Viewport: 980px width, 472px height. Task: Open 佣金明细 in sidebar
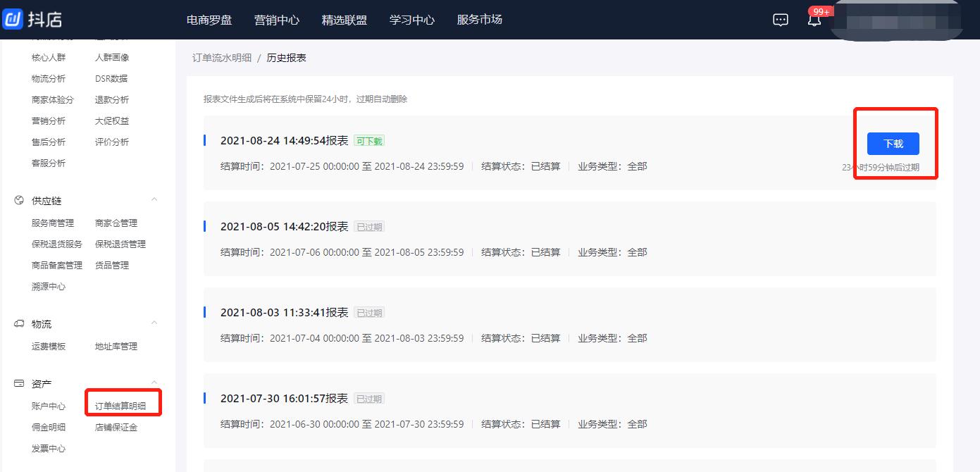point(49,427)
